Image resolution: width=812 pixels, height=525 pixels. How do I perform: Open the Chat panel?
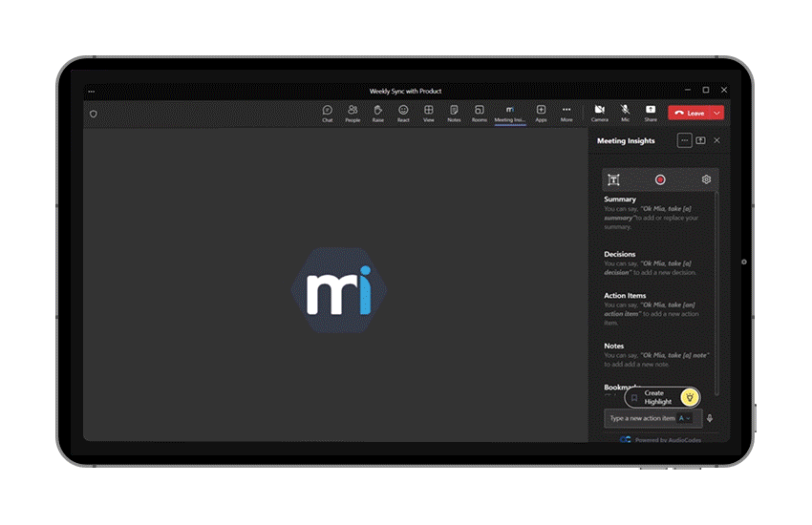[x=328, y=113]
